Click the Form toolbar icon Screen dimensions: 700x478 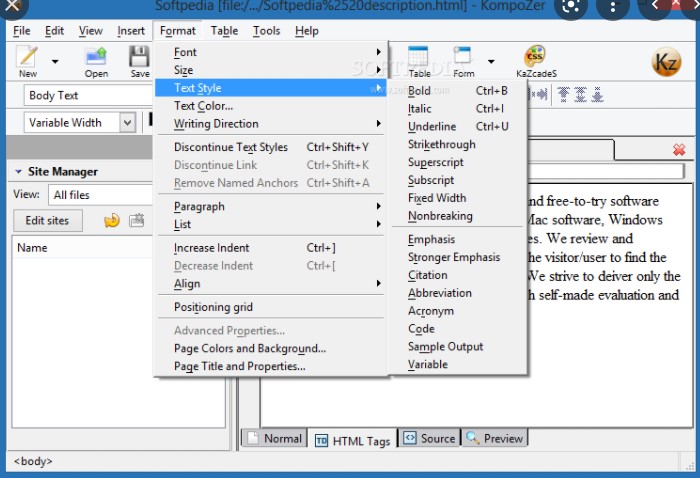point(463,57)
